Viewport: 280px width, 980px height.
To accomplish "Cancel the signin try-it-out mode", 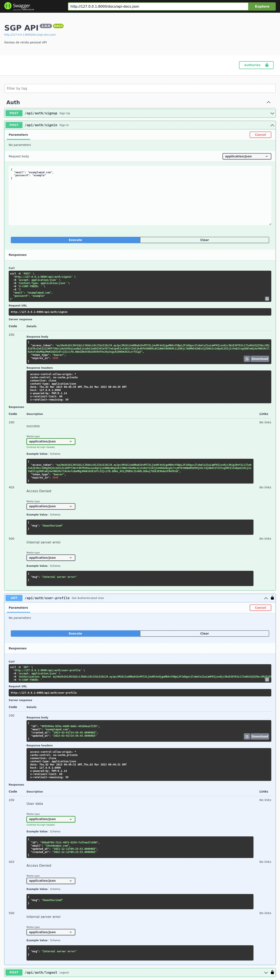I will (x=260, y=135).
